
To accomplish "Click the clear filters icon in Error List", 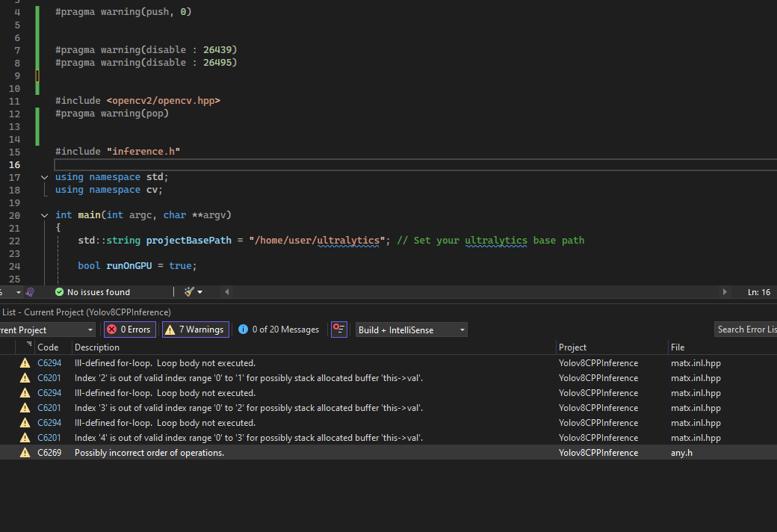I will (x=339, y=330).
